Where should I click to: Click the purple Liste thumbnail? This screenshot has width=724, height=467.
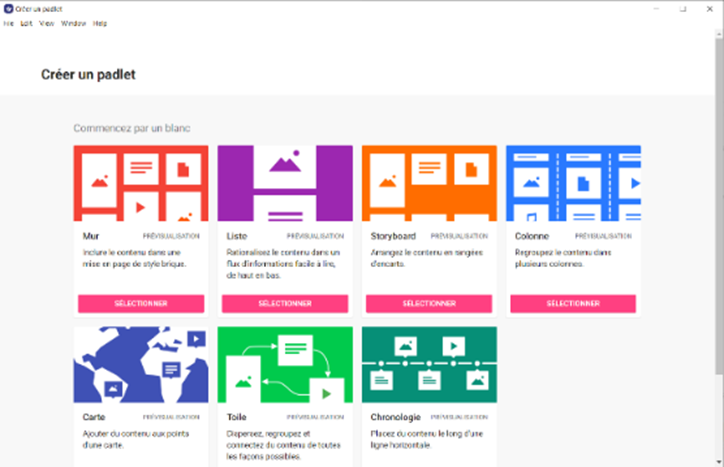(285, 183)
